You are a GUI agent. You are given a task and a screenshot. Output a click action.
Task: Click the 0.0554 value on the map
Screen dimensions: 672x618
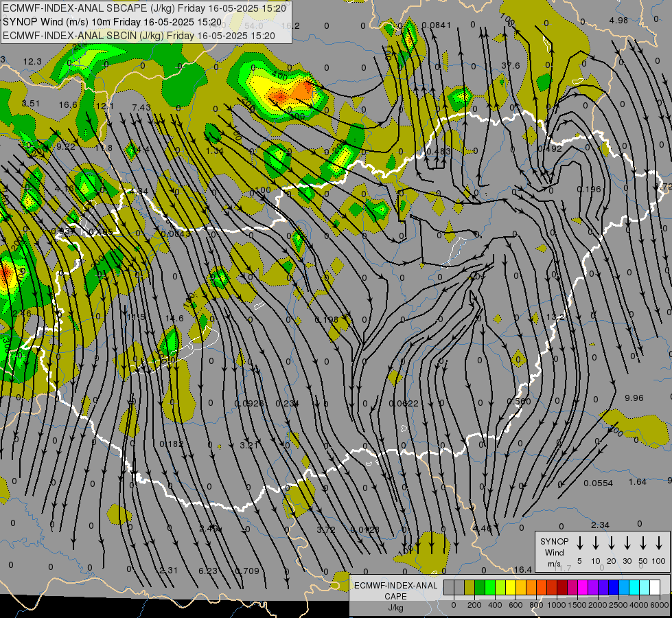[599, 483]
